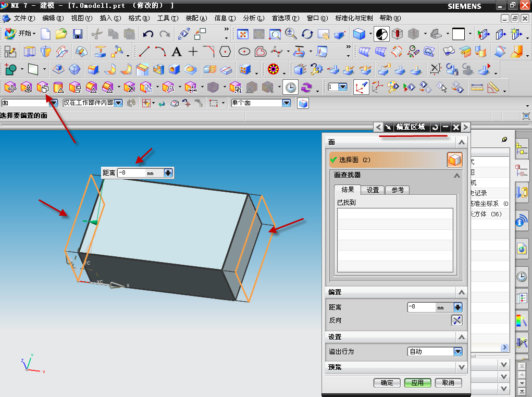
Task: Select the Rotate view tool
Action: click(x=307, y=34)
